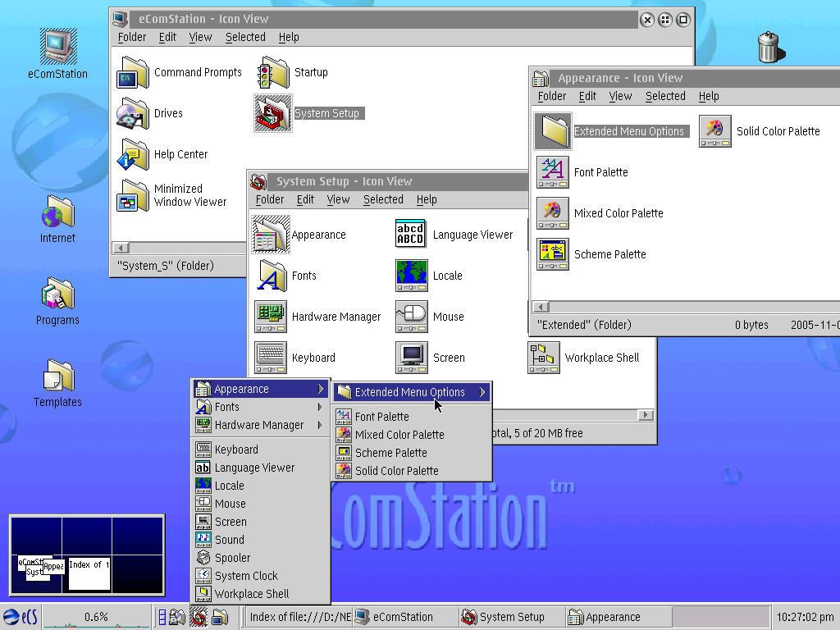Choose Spooler from the popup menu

tap(261, 558)
